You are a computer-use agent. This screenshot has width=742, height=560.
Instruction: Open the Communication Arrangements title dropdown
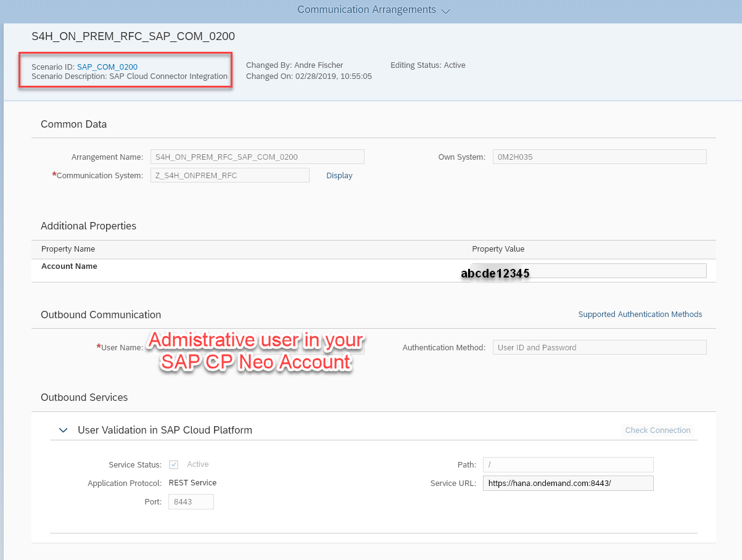point(445,10)
